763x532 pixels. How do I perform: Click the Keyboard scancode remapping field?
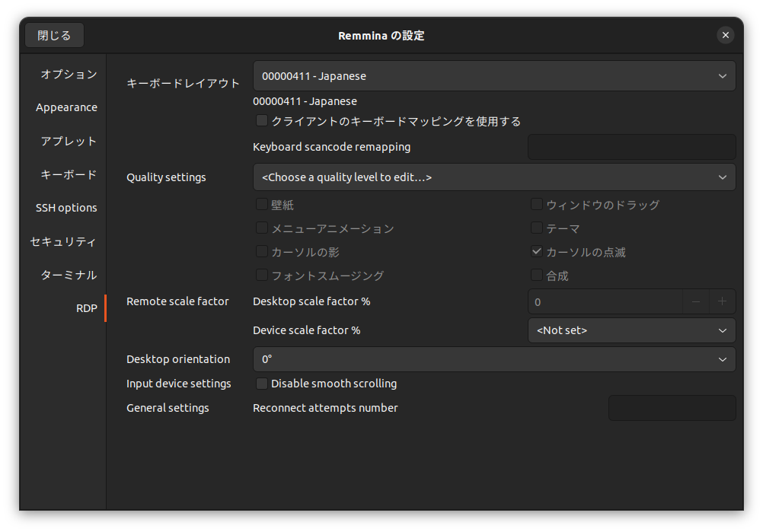coord(631,147)
